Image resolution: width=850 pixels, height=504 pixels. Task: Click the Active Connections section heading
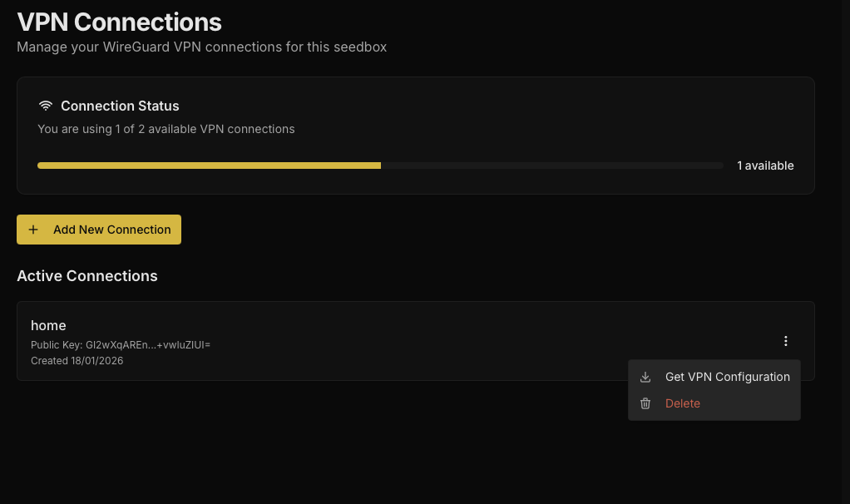coord(87,275)
